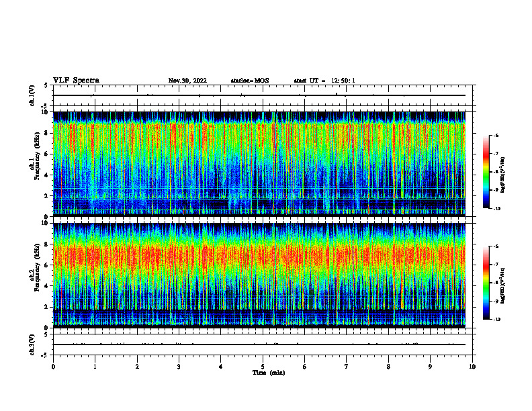The width and height of the screenshot is (532, 411).
Task: Click the ch.2 colorbar "log(PSD)" unit label
Action: (503, 285)
